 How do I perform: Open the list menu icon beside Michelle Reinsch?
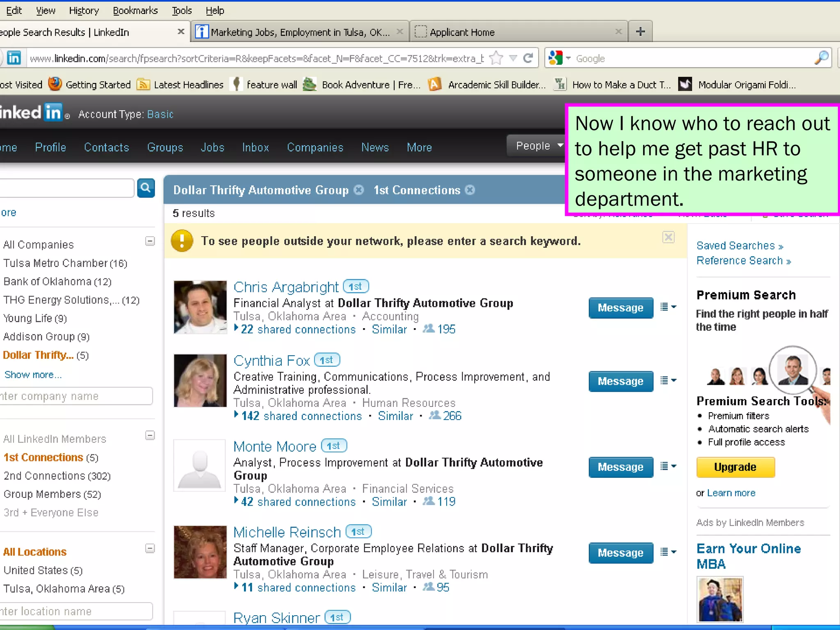point(668,552)
